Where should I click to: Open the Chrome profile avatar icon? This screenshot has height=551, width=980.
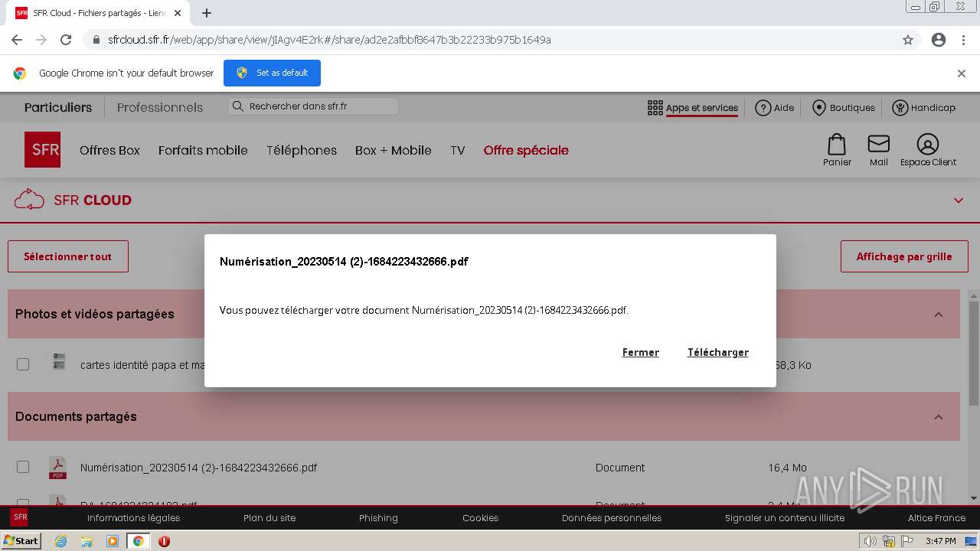[x=939, y=40]
